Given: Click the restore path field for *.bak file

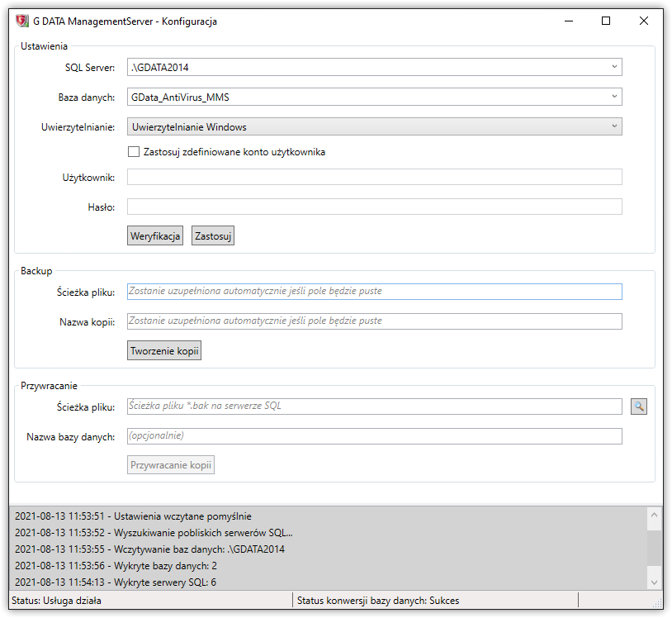Looking at the screenshot, I should pyautogui.click(x=374, y=406).
